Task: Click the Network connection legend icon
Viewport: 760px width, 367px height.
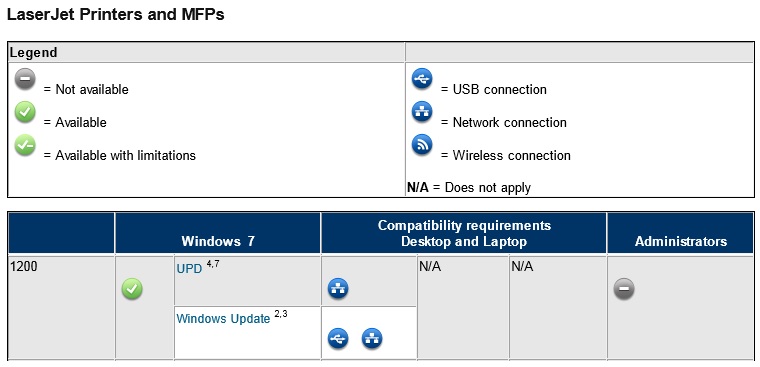Action: pos(422,112)
